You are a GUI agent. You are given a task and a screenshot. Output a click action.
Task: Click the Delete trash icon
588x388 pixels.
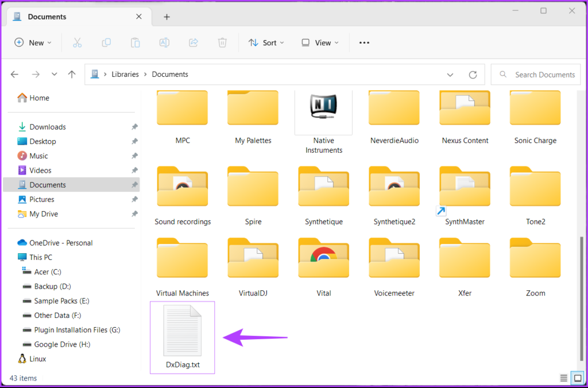(x=222, y=42)
